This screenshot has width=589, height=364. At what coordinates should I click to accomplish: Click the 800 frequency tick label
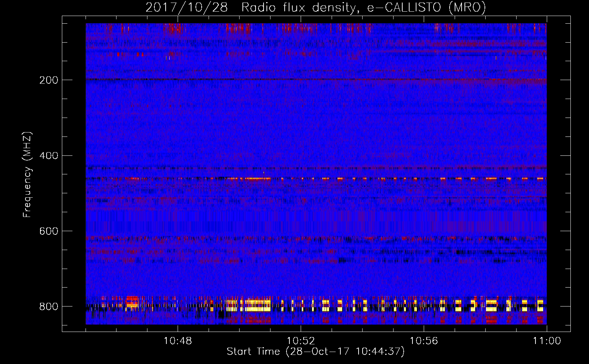[x=48, y=307]
